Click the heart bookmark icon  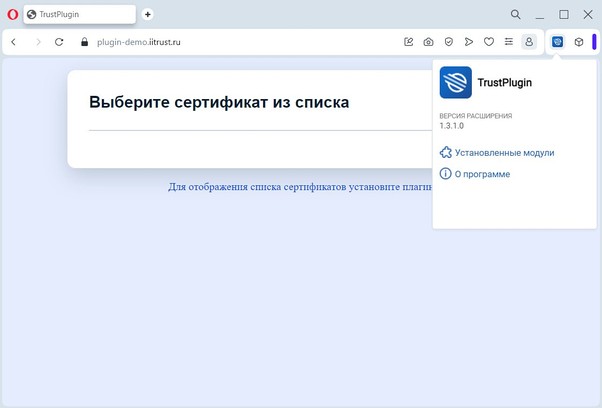click(x=489, y=42)
